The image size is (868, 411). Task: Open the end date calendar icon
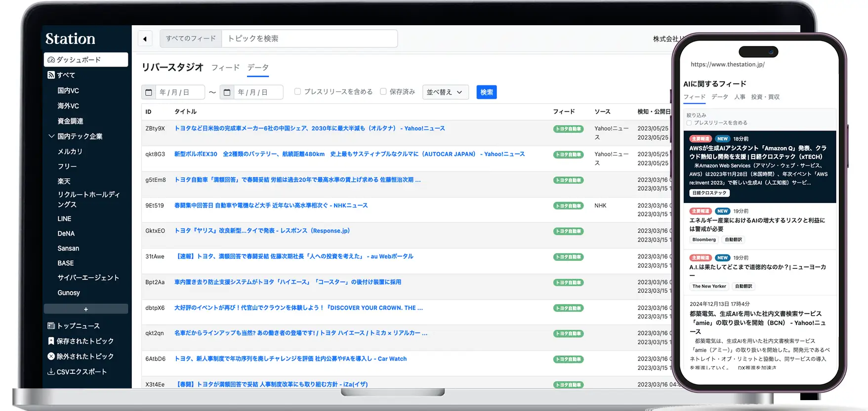[227, 92]
